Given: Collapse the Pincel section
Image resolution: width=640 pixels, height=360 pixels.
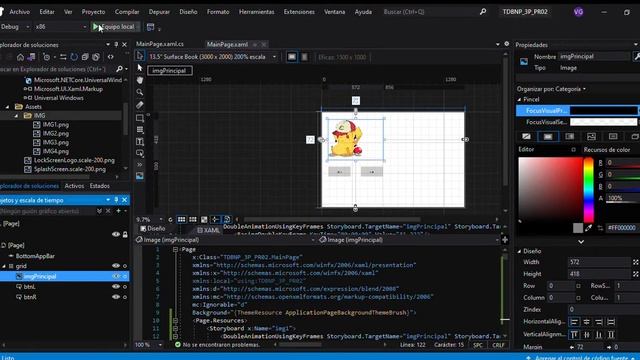Looking at the screenshot, I should click(x=520, y=99).
